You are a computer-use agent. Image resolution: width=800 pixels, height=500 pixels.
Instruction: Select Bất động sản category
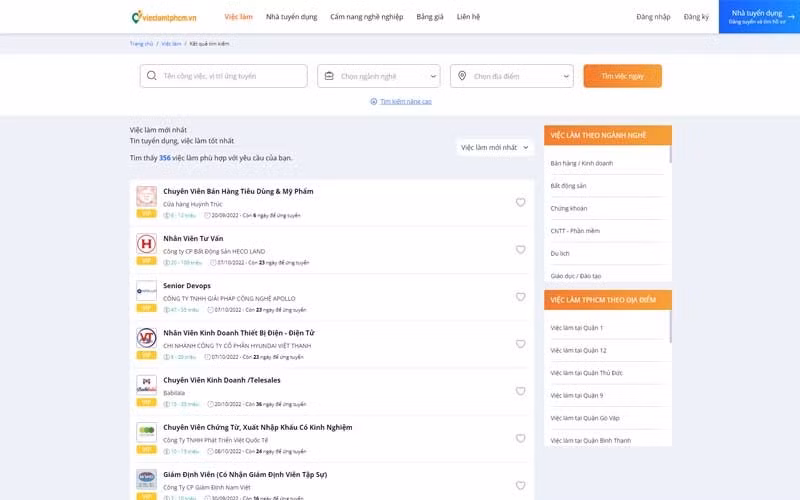tap(568, 186)
